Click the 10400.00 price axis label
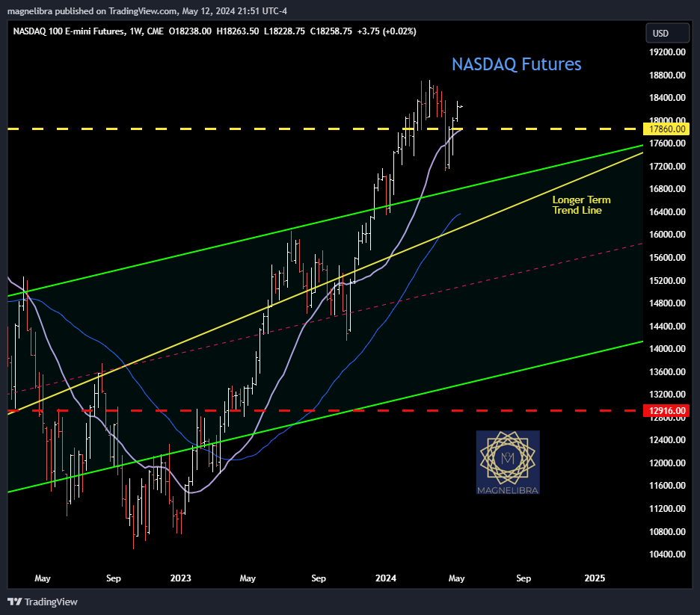Image resolution: width=700 pixels, height=615 pixels. (667, 554)
